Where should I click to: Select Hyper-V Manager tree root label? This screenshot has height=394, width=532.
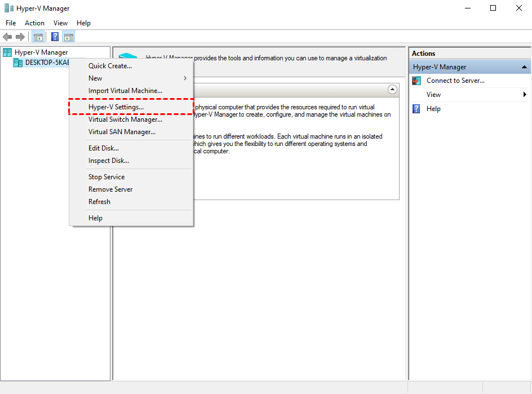41,52
